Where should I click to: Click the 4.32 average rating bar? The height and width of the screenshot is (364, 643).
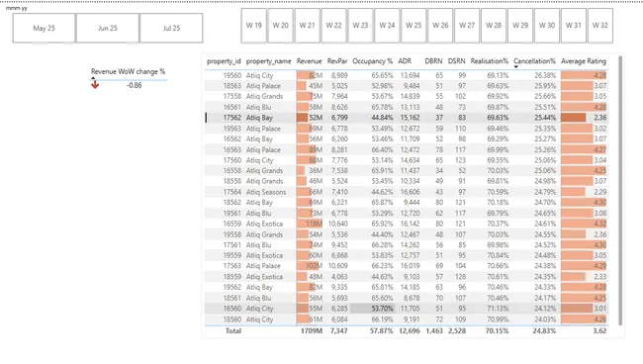pos(584,224)
